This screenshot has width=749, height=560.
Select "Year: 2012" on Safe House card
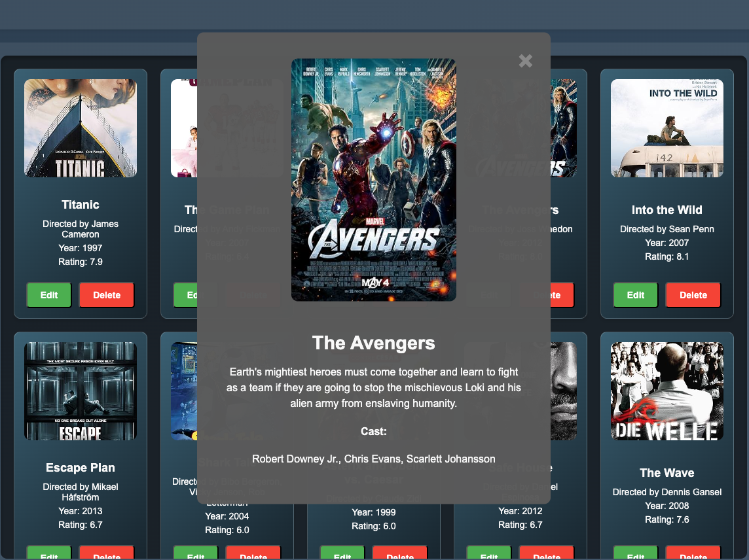(x=521, y=511)
